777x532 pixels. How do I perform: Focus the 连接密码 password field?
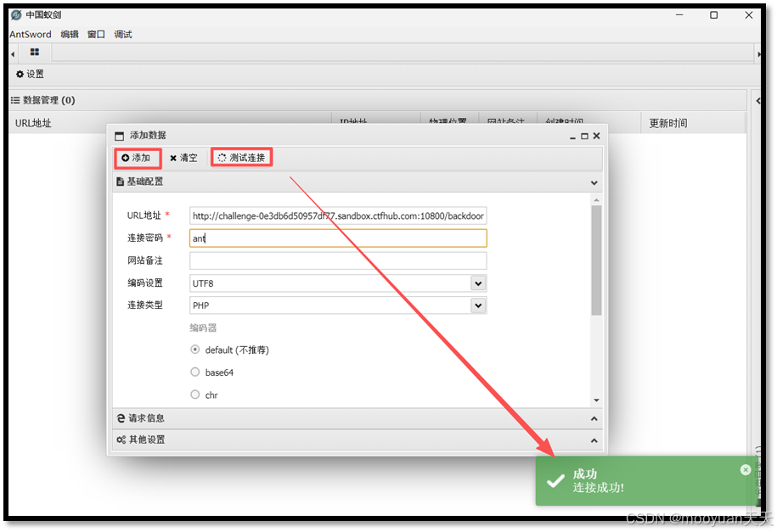tap(338, 238)
